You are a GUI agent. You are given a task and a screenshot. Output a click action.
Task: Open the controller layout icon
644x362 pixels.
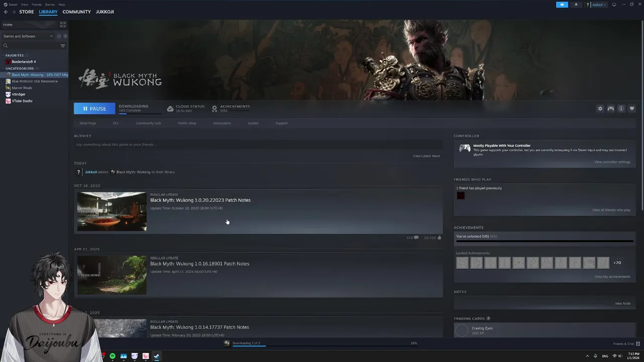pos(611,109)
